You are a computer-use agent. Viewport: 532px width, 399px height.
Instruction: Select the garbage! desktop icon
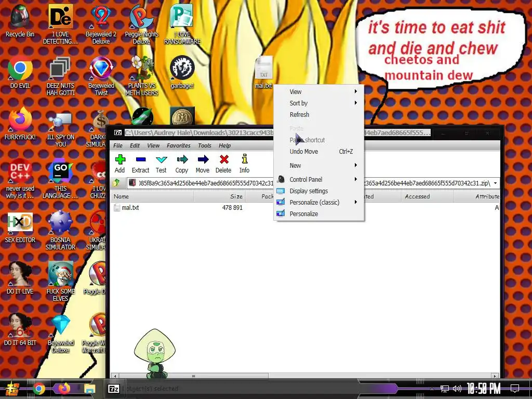click(x=182, y=73)
